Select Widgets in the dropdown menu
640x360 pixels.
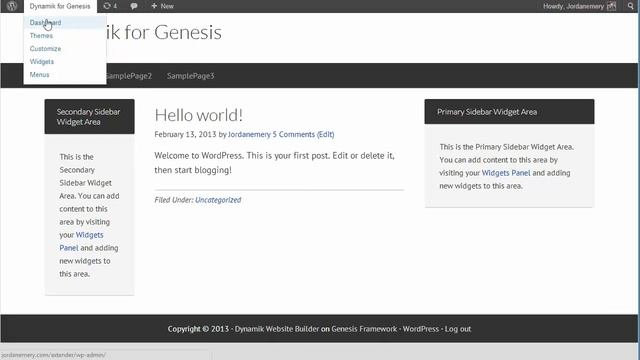click(x=42, y=62)
